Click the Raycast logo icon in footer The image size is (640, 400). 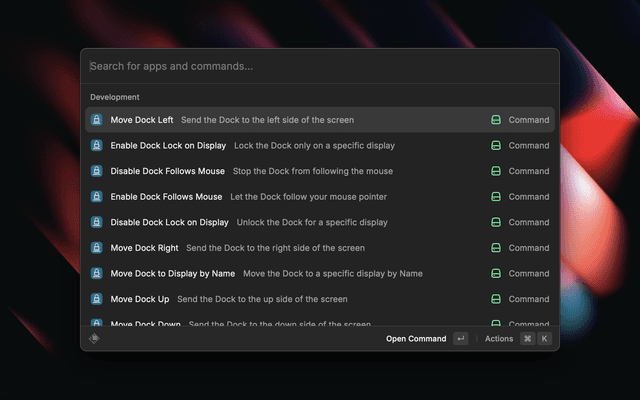point(95,339)
